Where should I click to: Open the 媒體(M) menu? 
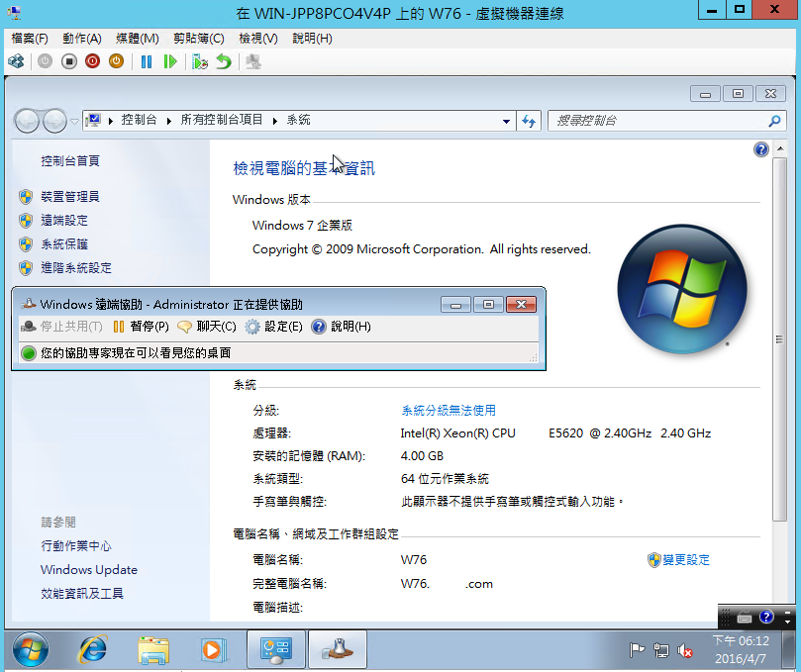coord(138,39)
